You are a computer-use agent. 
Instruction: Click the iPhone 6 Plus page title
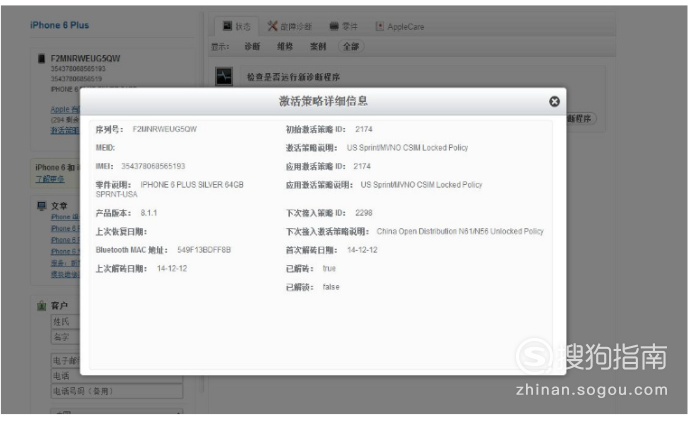60,25
